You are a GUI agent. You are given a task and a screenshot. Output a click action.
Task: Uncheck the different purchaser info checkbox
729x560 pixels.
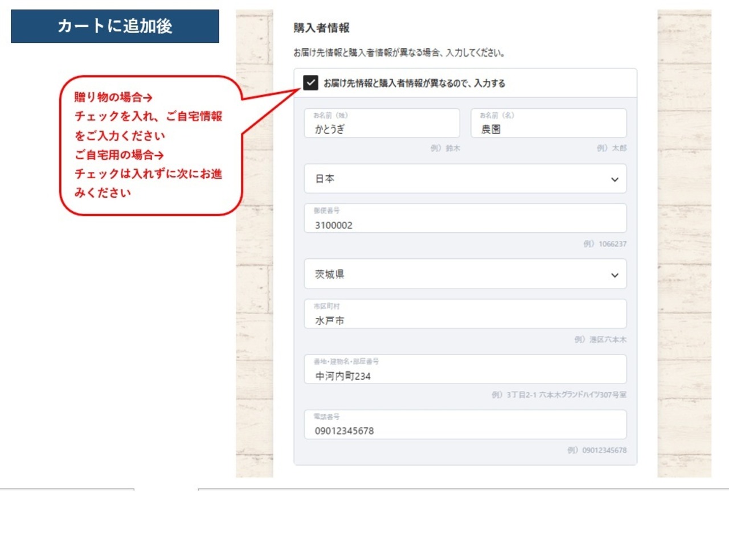point(310,83)
